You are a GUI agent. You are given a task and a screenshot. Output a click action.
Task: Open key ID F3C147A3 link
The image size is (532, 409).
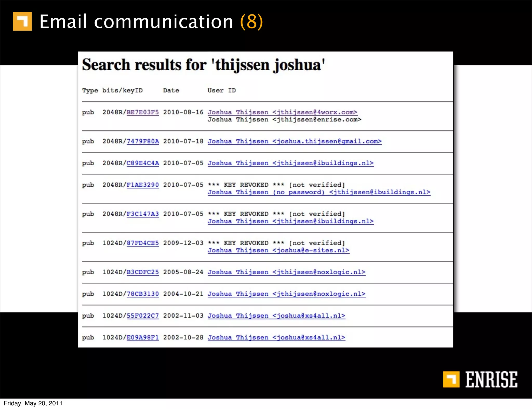[143, 214]
